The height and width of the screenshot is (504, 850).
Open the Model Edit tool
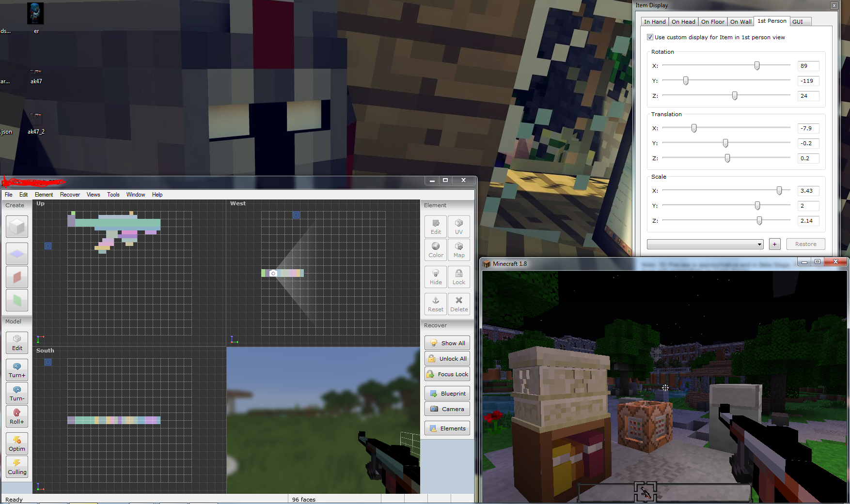pyautogui.click(x=17, y=343)
